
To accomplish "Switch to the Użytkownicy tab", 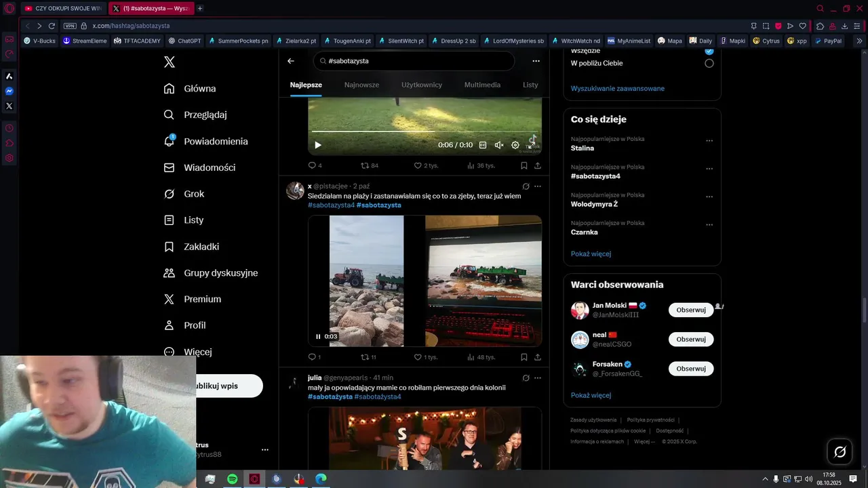I will click(x=422, y=85).
